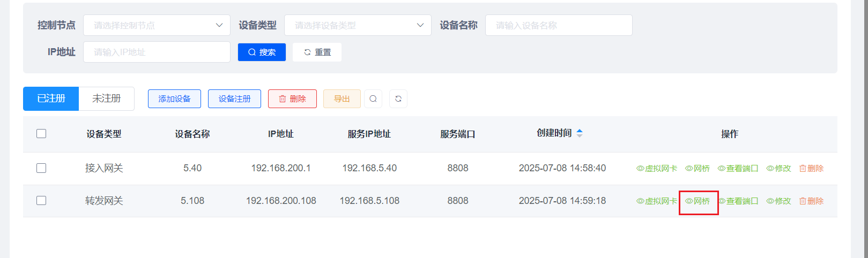This screenshot has height=258, width=868.
Task: Click 删除 for the 接入网关 row
Action: pos(811,168)
